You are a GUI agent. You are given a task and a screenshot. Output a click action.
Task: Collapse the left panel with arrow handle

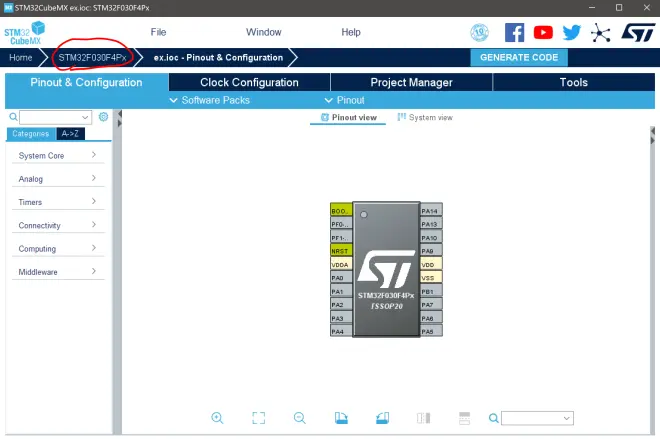120,119
